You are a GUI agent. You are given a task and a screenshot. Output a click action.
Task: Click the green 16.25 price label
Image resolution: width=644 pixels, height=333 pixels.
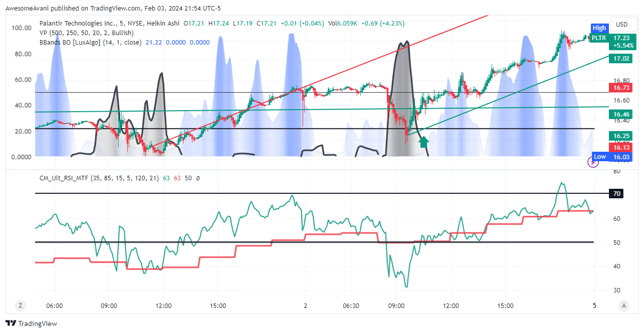pyautogui.click(x=621, y=136)
